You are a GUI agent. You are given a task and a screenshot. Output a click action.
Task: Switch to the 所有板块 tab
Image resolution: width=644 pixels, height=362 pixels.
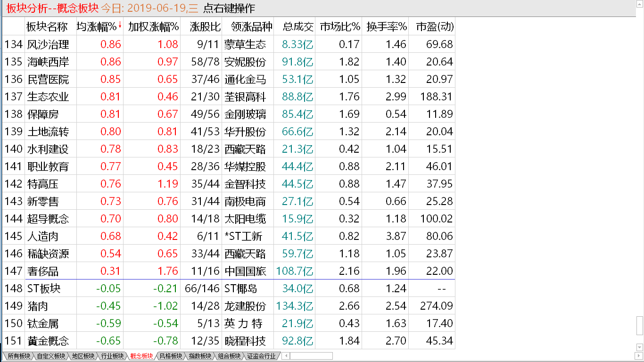[x=18, y=356]
